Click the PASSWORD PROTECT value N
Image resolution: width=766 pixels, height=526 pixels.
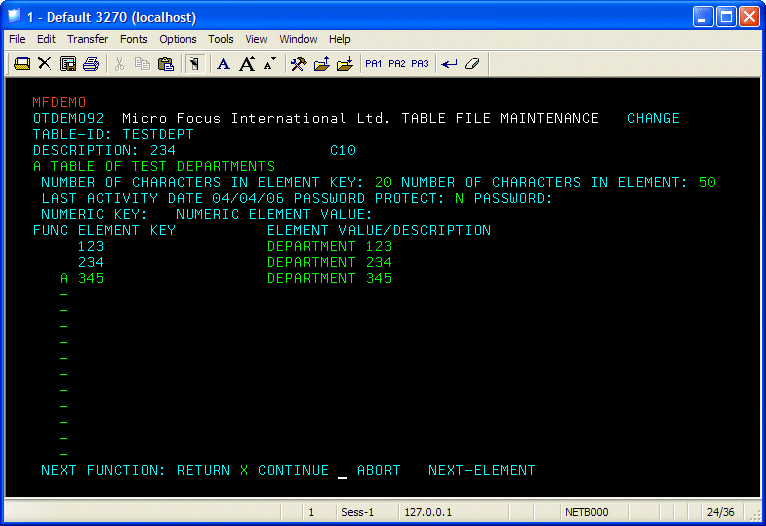(459, 198)
